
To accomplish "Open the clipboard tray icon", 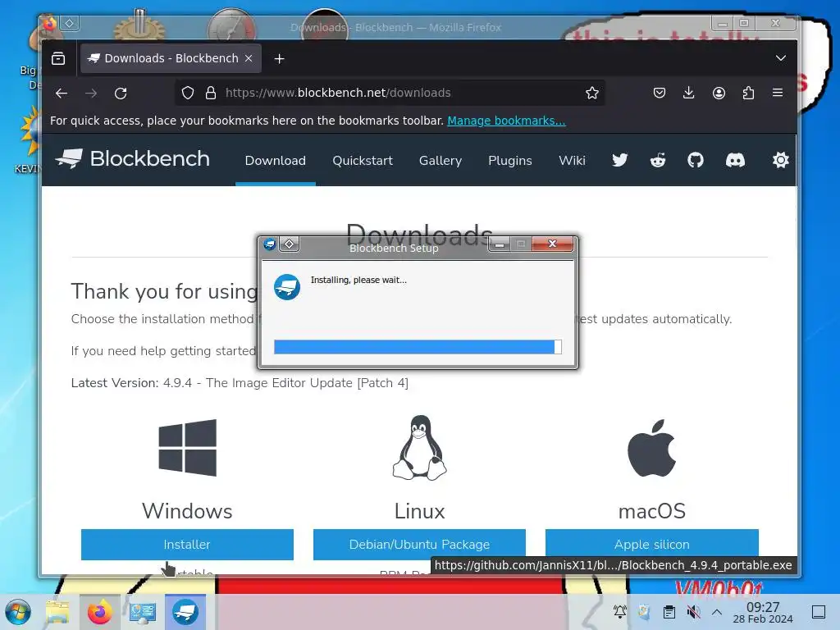I will coord(669,611).
